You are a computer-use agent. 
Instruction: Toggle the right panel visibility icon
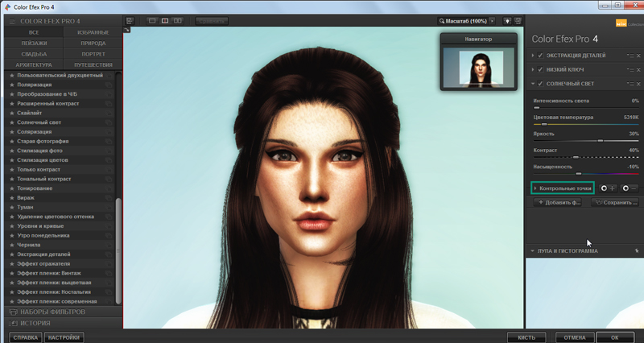(x=518, y=21)
